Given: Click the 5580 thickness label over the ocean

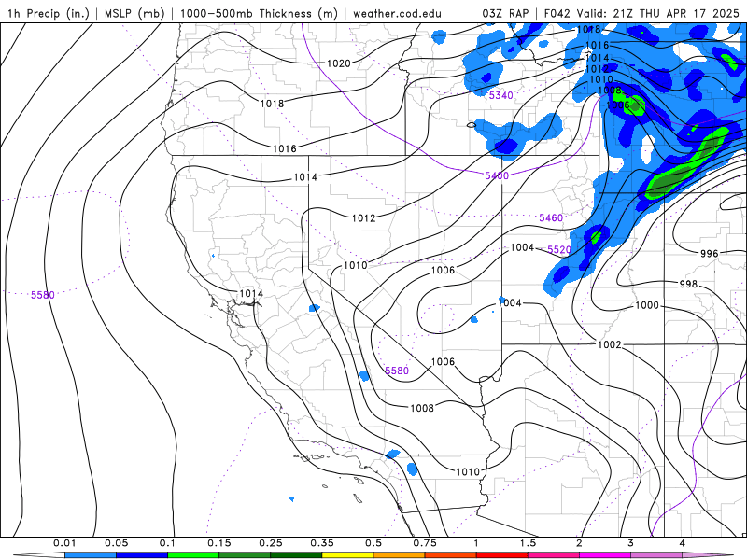Looking at the screenshot, I should click(x=43, y=295).
